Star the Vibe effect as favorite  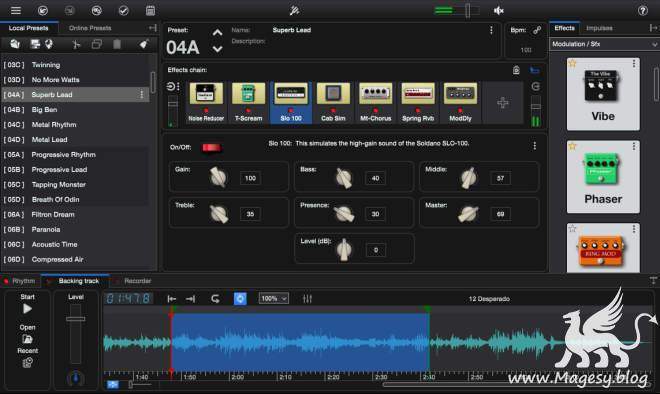point(572,64)
